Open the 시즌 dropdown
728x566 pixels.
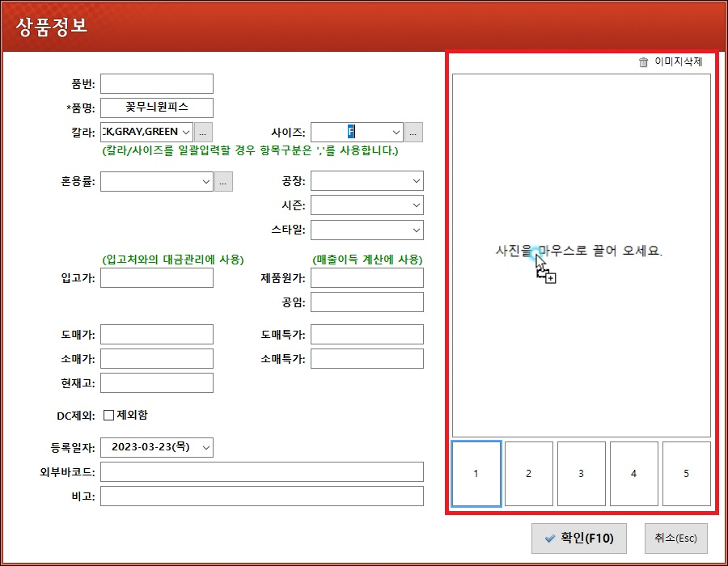click(x=366, y=205)
